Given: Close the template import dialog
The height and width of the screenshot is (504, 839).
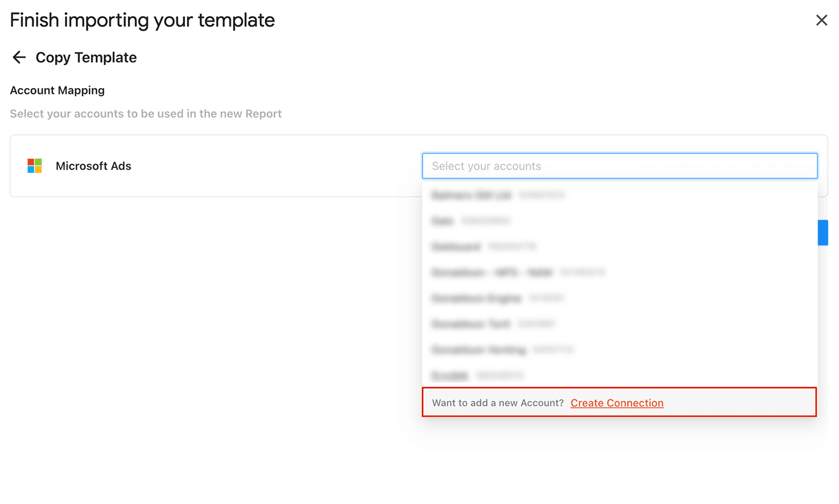Looking at the screenshot, I should click(821, 20).
